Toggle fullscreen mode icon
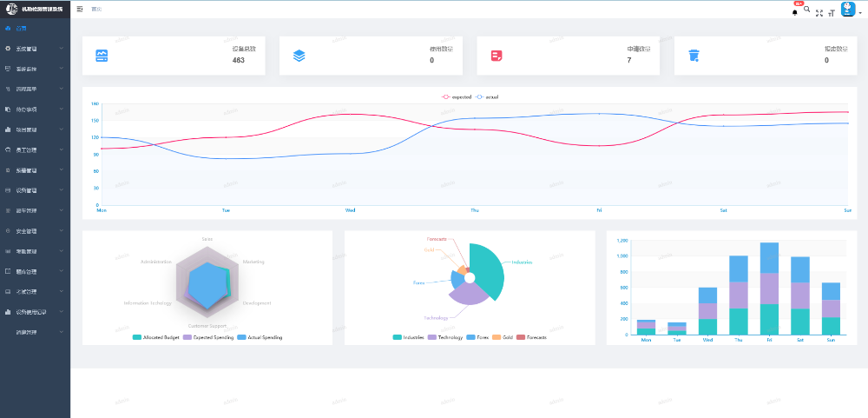The image size is (868, 418). pyautogui.click(x=819, y=13)
